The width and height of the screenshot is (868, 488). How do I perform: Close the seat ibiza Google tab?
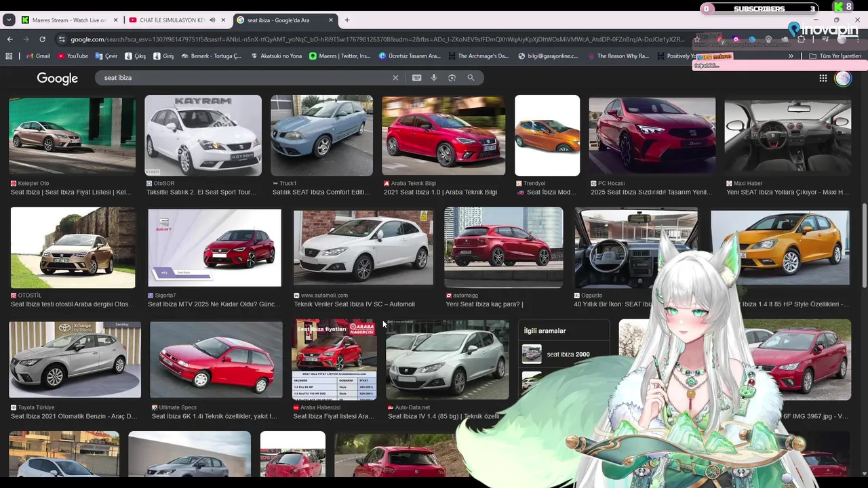point(331,20)
